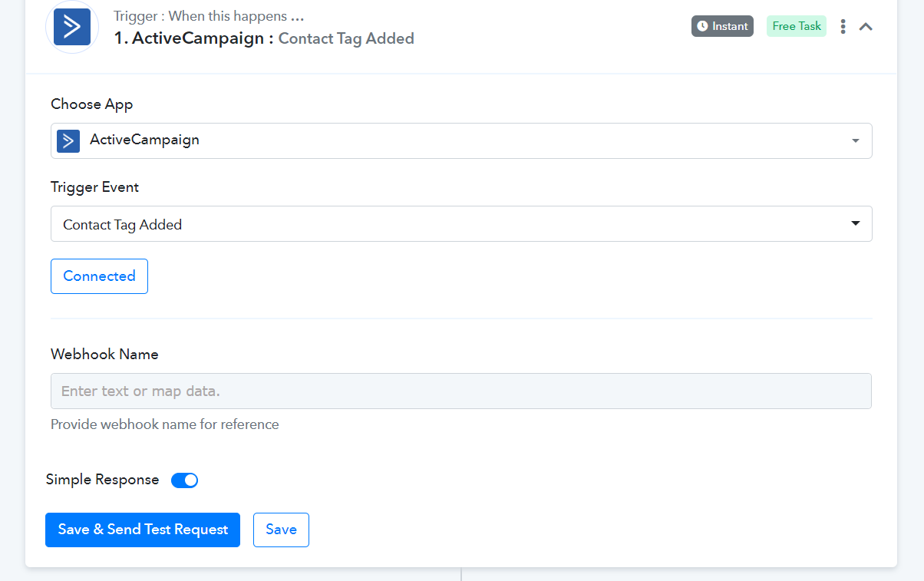Click the clock icon in the Instant badge
924x581 pixels.
click(x=702, y=26)
